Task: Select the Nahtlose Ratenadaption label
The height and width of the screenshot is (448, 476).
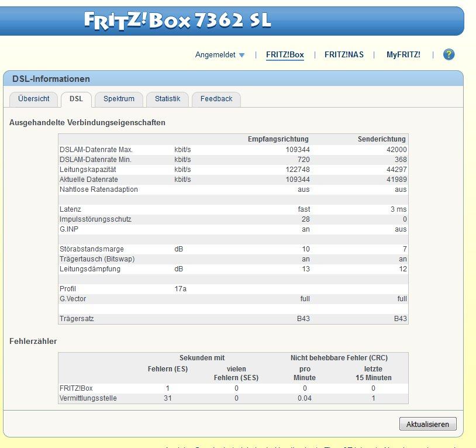Action: point(99,189)
